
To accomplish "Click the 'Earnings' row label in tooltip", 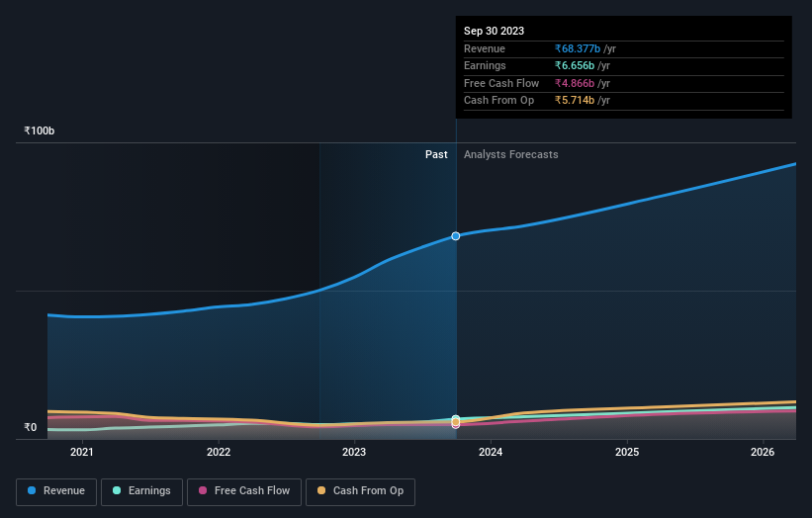I will (x=485, y=65).
